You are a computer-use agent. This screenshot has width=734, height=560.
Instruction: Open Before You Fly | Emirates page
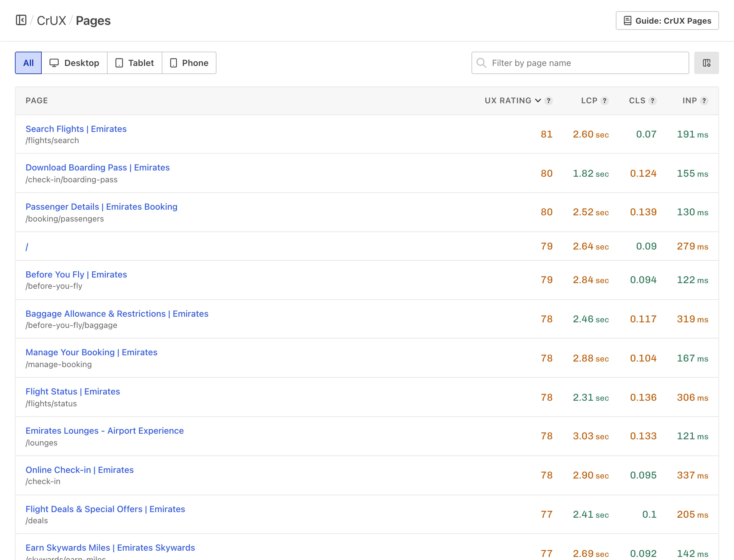point(76,274)
